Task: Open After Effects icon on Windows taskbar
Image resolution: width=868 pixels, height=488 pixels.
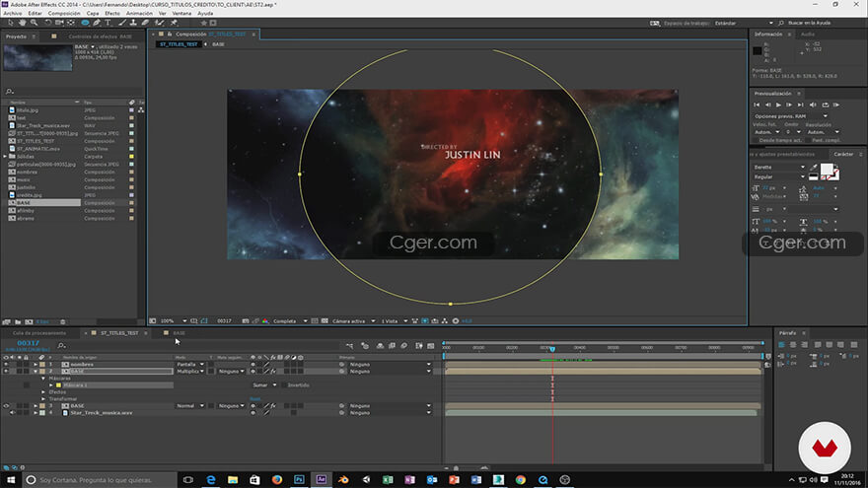Action: [322, 480]
